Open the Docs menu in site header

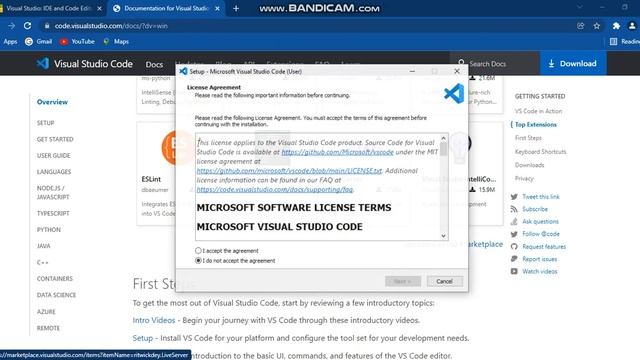pyautogui.click(x=154, y=64)
